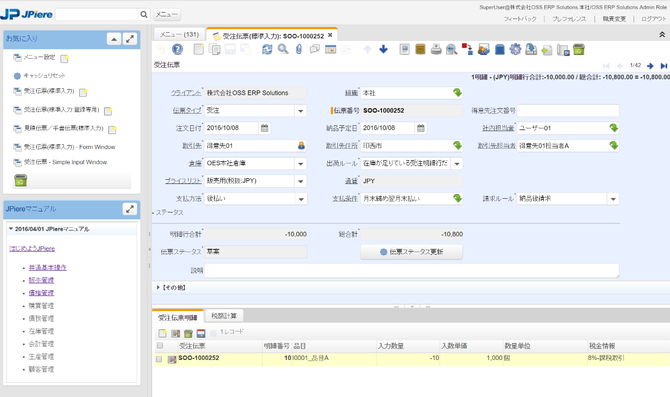The image size is (670, 397).
Task: Check the SOO-1000252 row checkbox
Action: click(159, 359)
